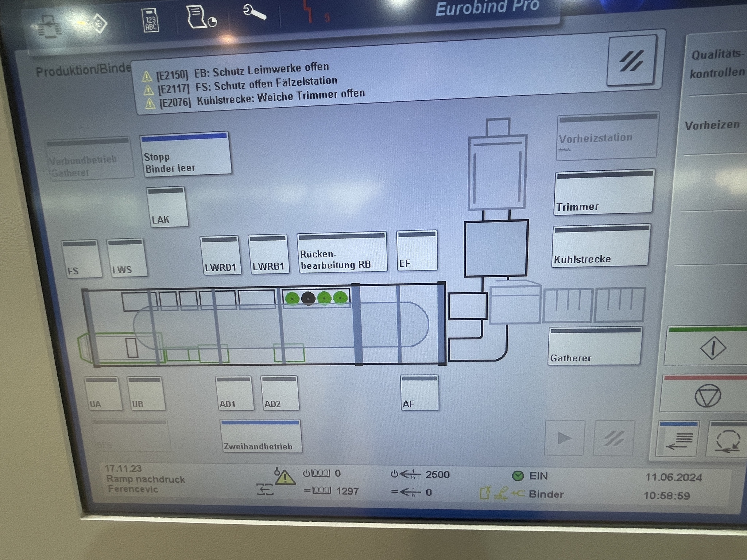
Task: Select the Trimmer button
Action: [x=604, y=192]
